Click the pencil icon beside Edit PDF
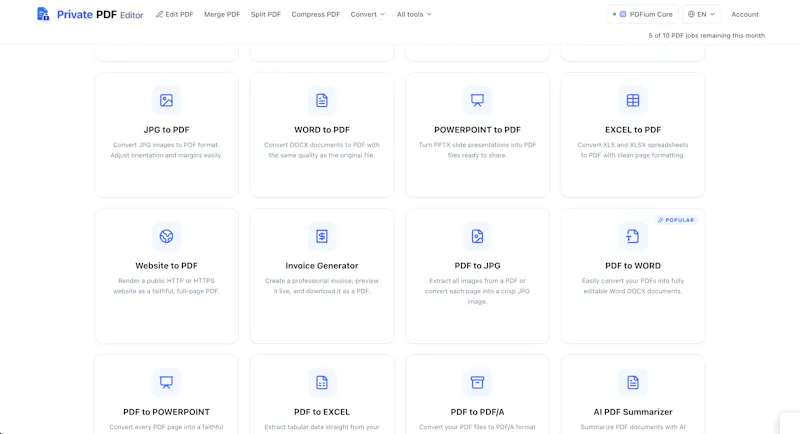The height and width of the screenshot is (434, 800). point(159,14)
